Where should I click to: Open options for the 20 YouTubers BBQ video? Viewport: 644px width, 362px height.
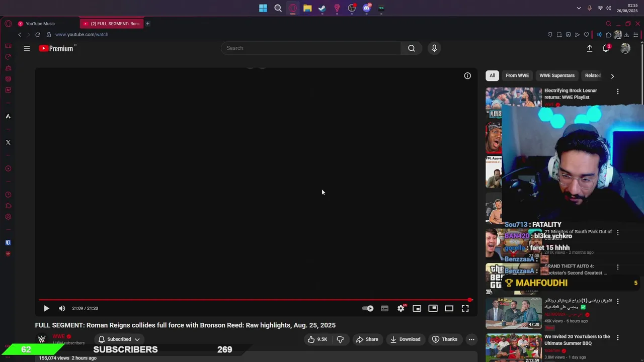point(618,337)
